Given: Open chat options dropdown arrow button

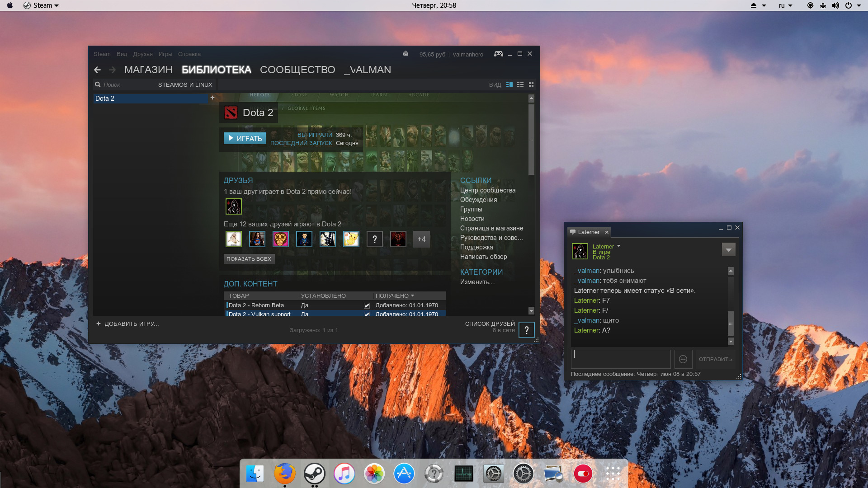Looking at the screenshot, I should [728, 250].
